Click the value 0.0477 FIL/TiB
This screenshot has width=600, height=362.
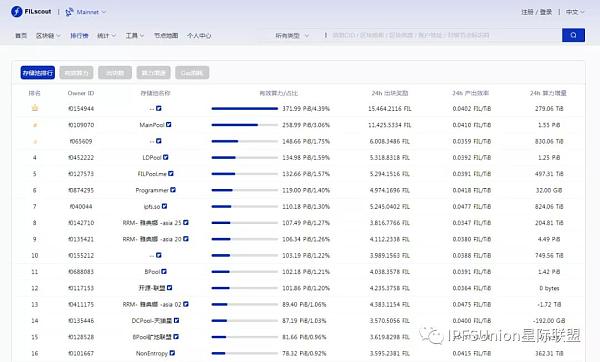coord(471,207)
